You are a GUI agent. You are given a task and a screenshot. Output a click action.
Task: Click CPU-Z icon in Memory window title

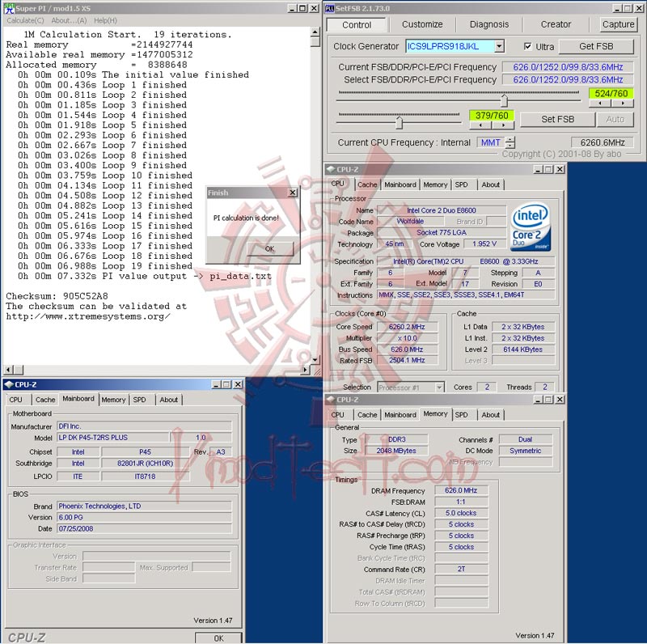coord(331,399)
